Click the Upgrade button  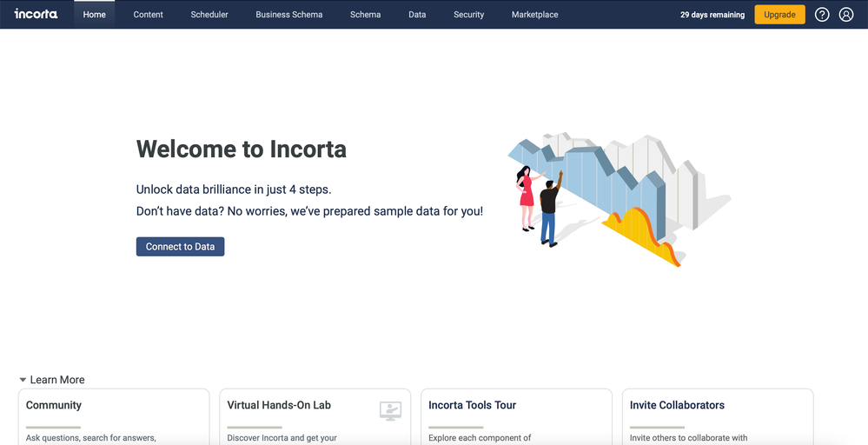(779, 15)
